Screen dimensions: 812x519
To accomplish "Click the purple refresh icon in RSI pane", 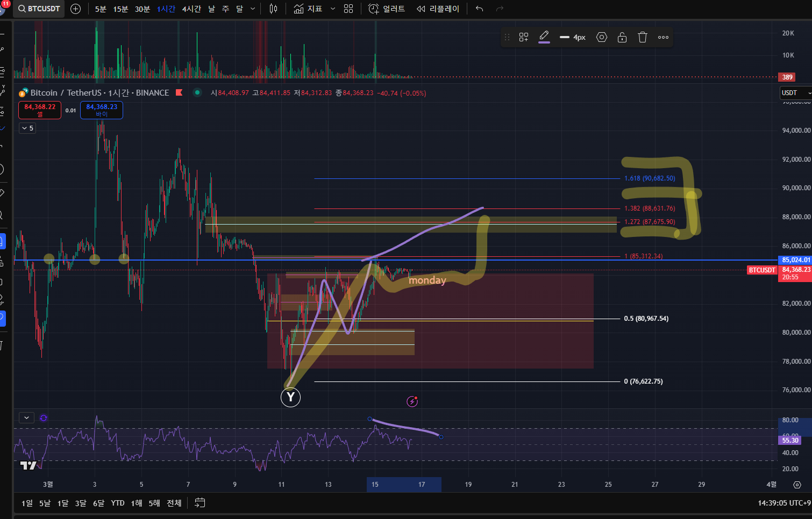I will (x=44, y=417).
